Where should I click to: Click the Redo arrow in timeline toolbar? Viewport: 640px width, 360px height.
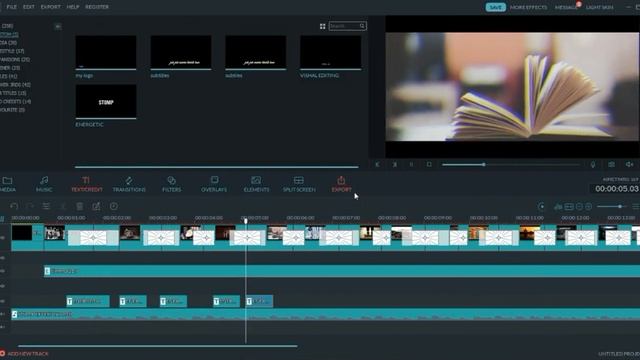pos(30,206)
